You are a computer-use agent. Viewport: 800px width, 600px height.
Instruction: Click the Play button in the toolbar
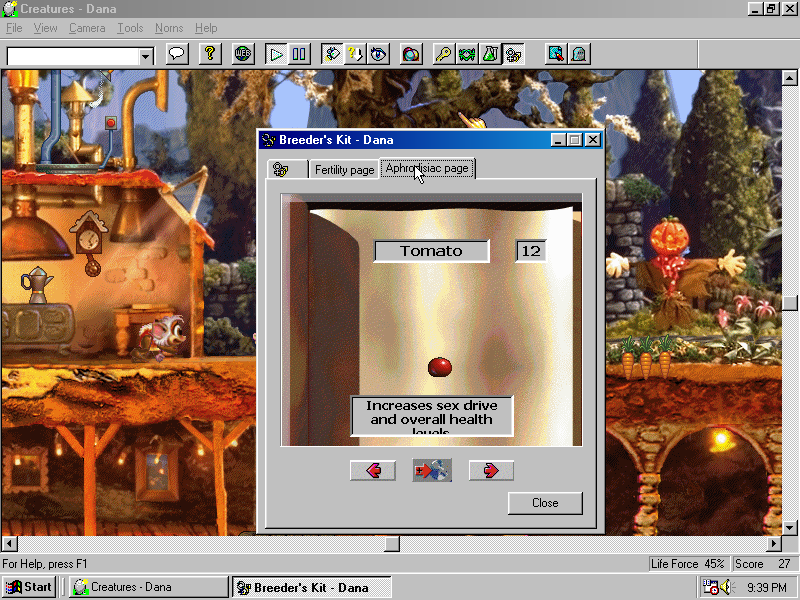(x=276, y=54)
